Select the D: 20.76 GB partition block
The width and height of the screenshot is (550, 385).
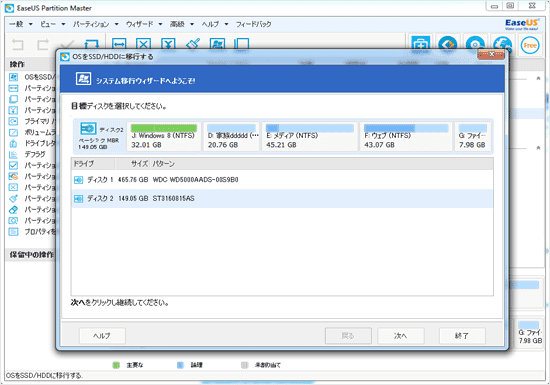(x=232, y=136)
